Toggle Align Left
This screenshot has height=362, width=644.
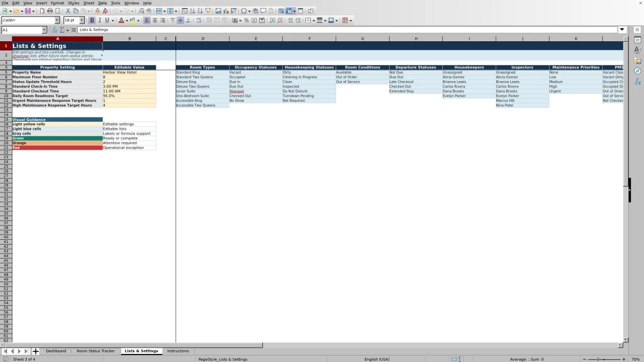click(147, 20)
